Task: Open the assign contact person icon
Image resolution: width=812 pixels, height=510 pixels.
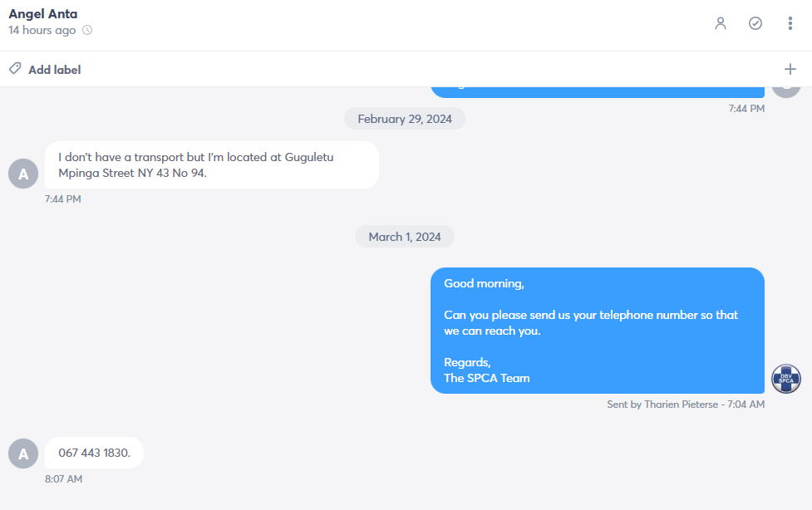Action: point(721,23)
